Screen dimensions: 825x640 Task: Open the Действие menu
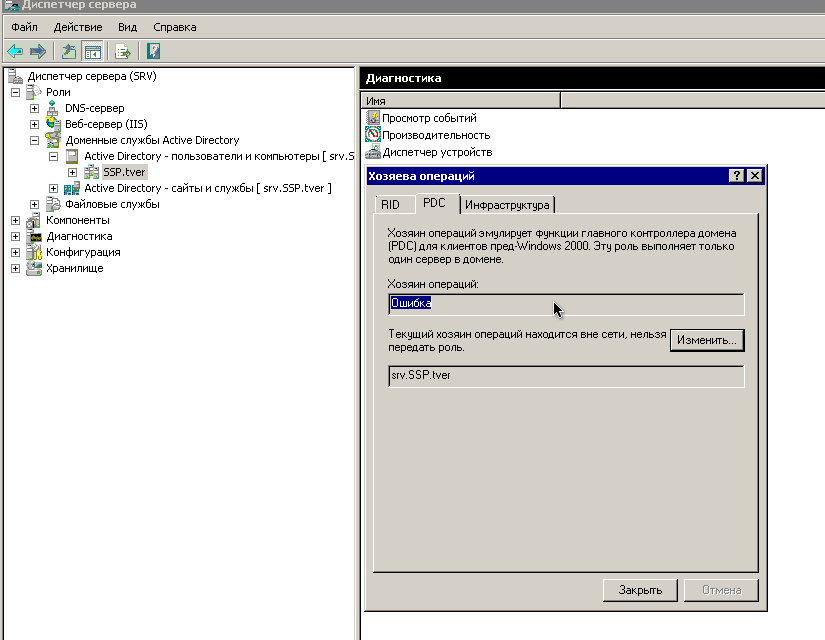click(x=78, y=27)
